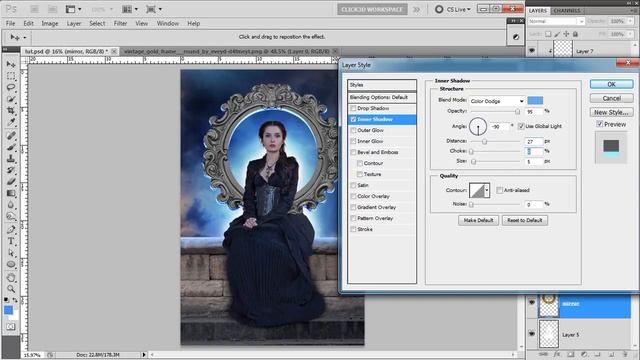
Task: Select the Clone Stamp tool
Action: (x=11, y=158)
